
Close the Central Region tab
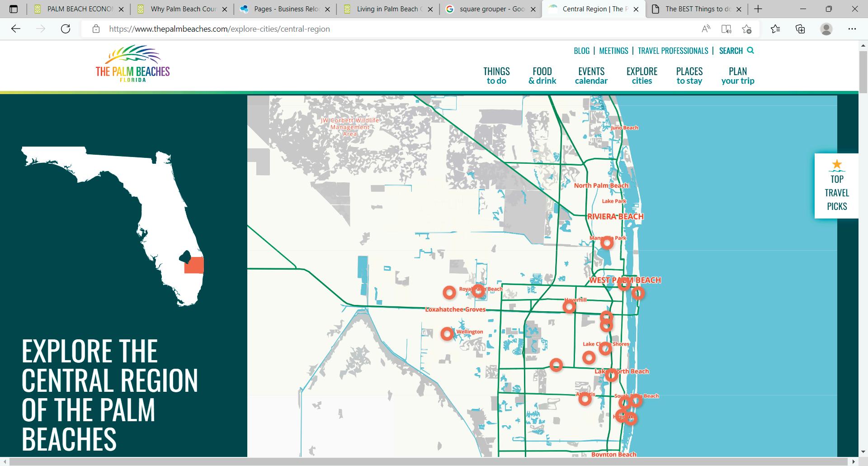click(x=636, y=9)
